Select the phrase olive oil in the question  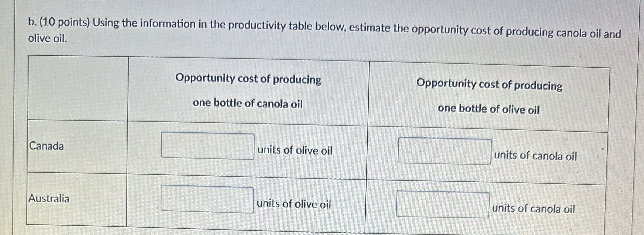click(47, 38)
